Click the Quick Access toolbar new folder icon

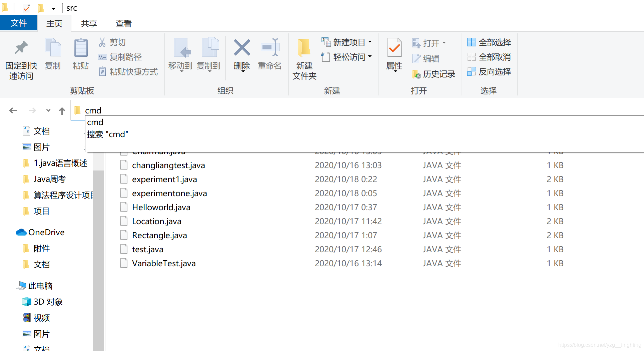41,8
